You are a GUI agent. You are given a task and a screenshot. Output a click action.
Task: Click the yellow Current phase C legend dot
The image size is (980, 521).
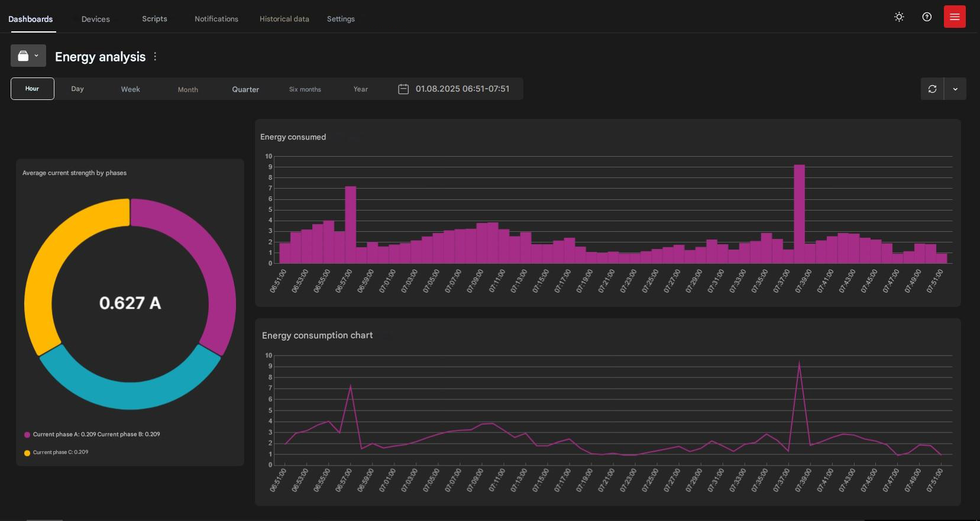(27, 453)
